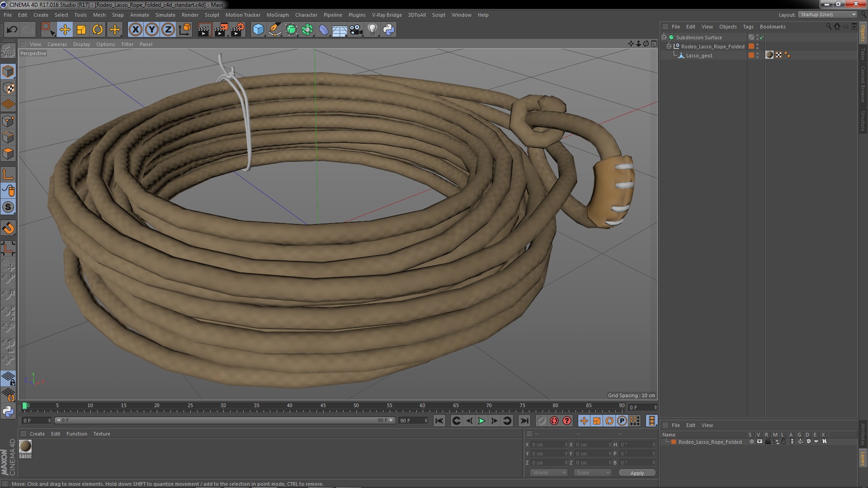Screen dimensions: 868x488
Task: Click the timeline preview range slider
Action: [x=225, y=421]
